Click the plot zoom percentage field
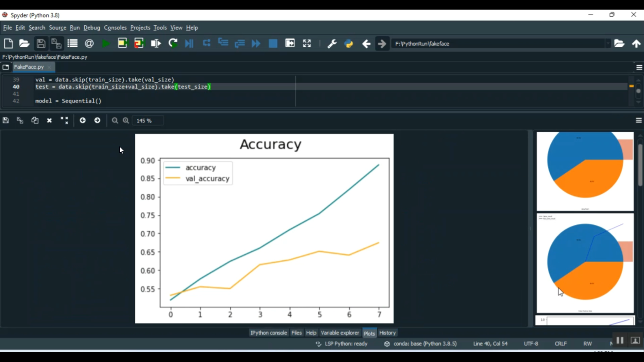Screen dimensions: 644x362 tap(148, 121)
